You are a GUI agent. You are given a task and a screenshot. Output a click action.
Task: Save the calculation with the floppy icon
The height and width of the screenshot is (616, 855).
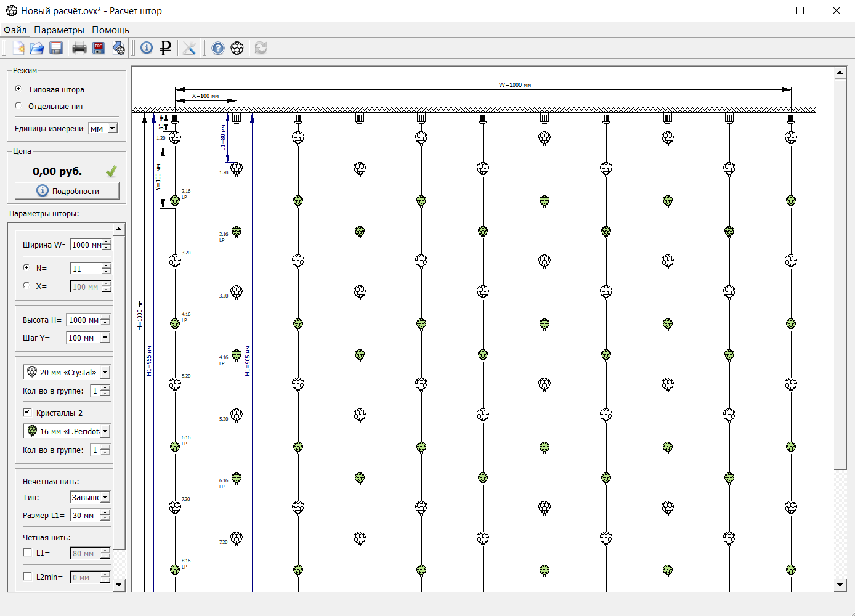click(56, 48)
